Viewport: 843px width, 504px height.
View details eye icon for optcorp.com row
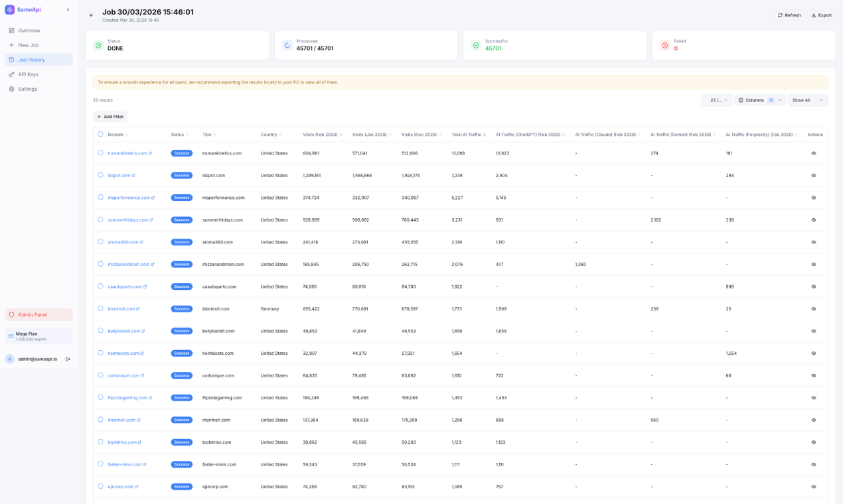pos(814,487)
